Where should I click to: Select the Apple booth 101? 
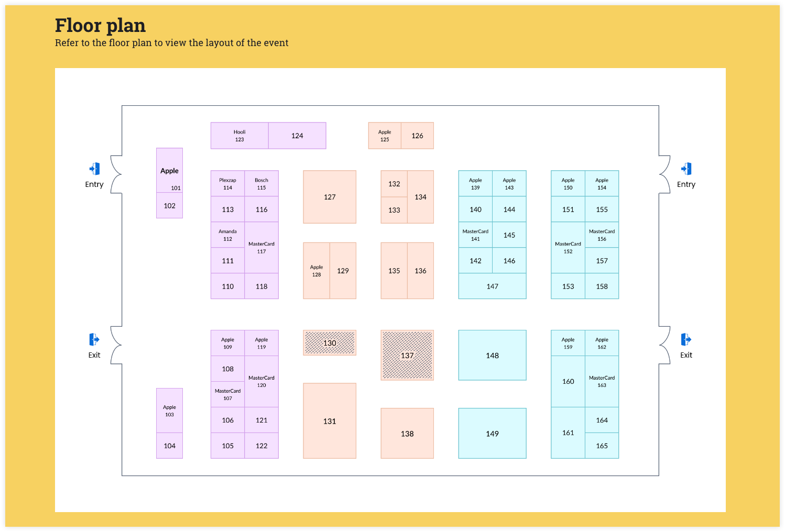170,170
